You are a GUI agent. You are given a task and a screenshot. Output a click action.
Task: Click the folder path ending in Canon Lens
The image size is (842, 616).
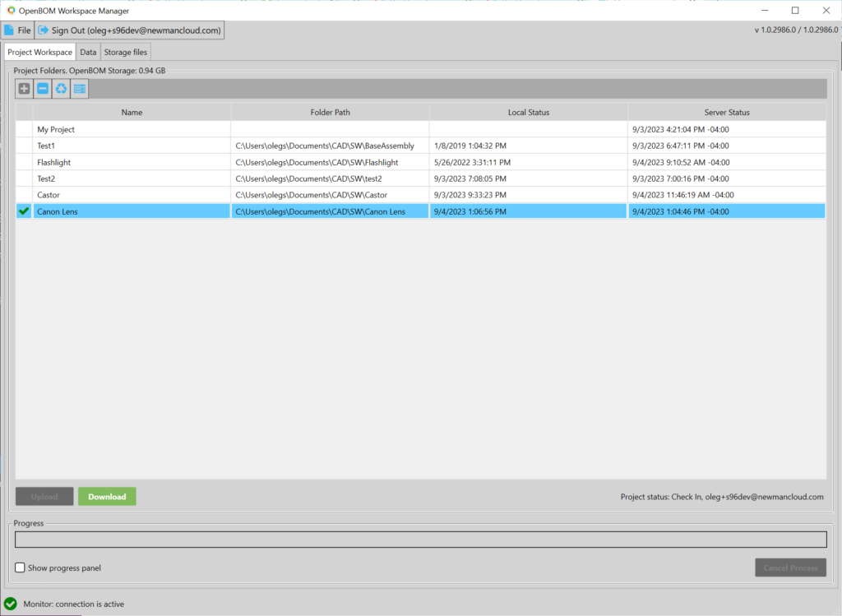point(321,211)
